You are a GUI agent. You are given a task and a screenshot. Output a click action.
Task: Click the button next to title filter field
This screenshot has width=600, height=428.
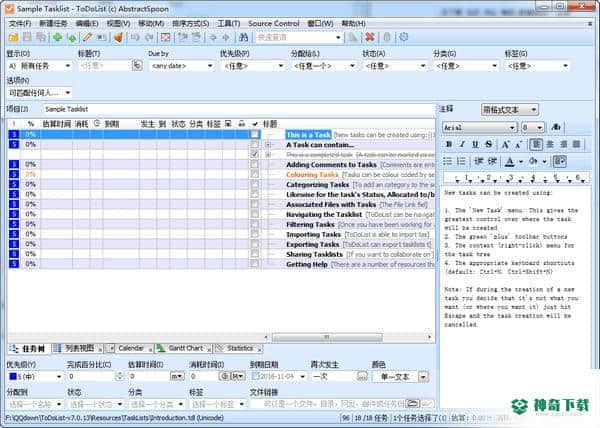(x=137, y=65)
